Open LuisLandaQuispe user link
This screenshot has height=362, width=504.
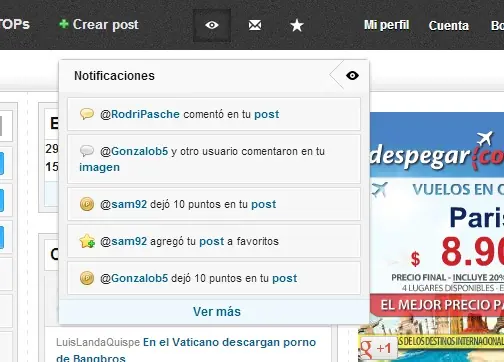tap(98, 342)
